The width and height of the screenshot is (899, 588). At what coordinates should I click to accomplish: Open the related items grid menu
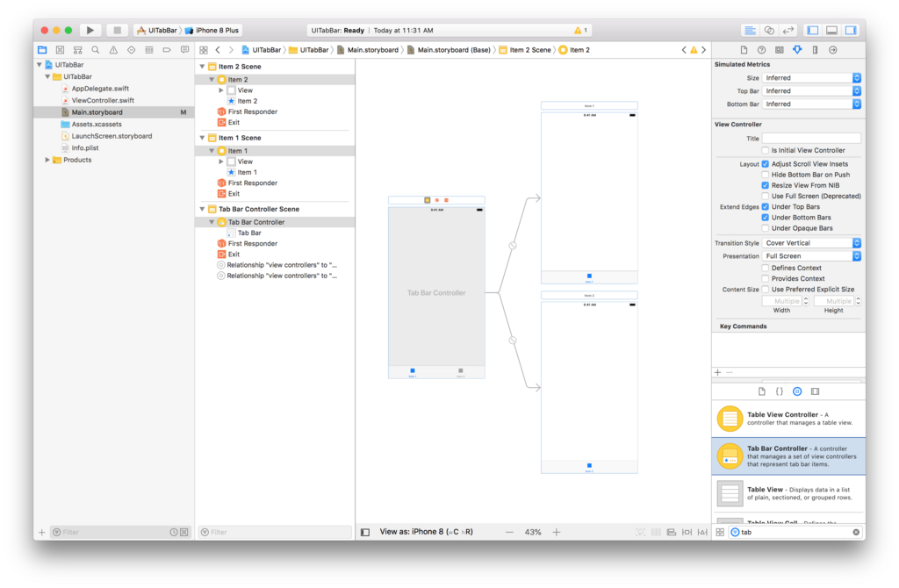(x=204, y=50)
